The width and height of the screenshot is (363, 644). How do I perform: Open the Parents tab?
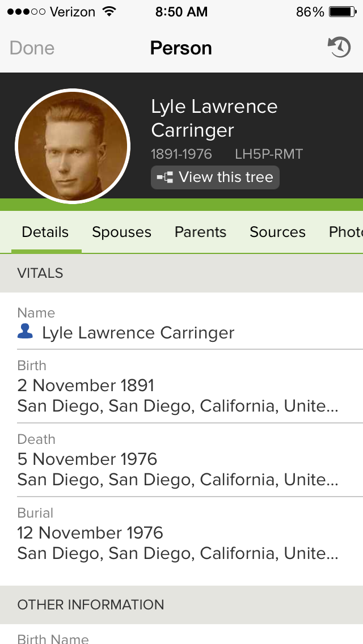[x=200, y=232]
